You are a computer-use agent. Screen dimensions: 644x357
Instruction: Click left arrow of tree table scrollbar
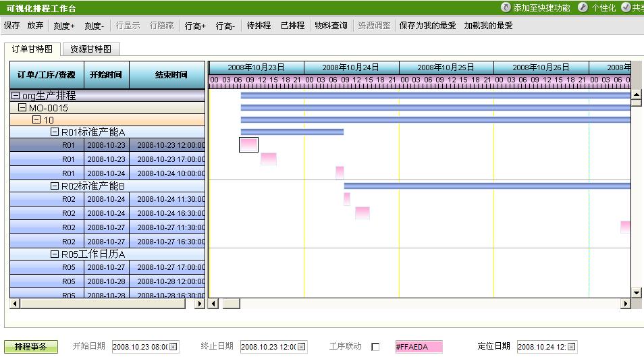15,304
